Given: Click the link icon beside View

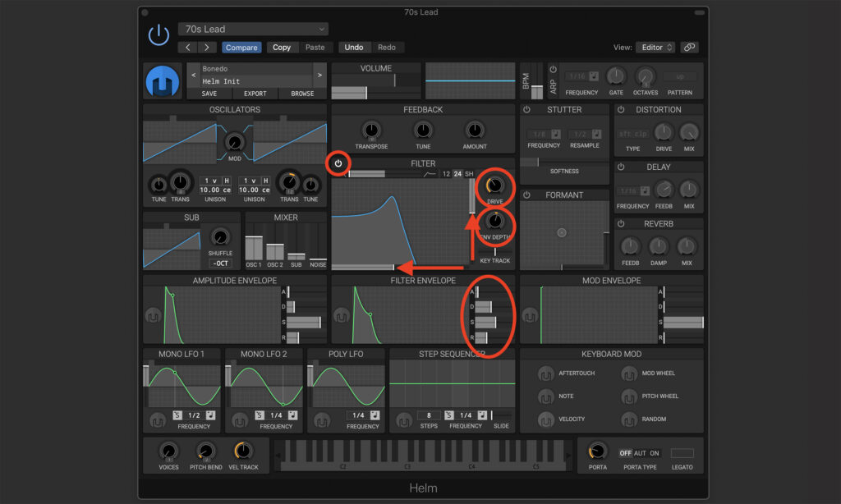Looking at the screenshot, I should [x=690, y=47].
